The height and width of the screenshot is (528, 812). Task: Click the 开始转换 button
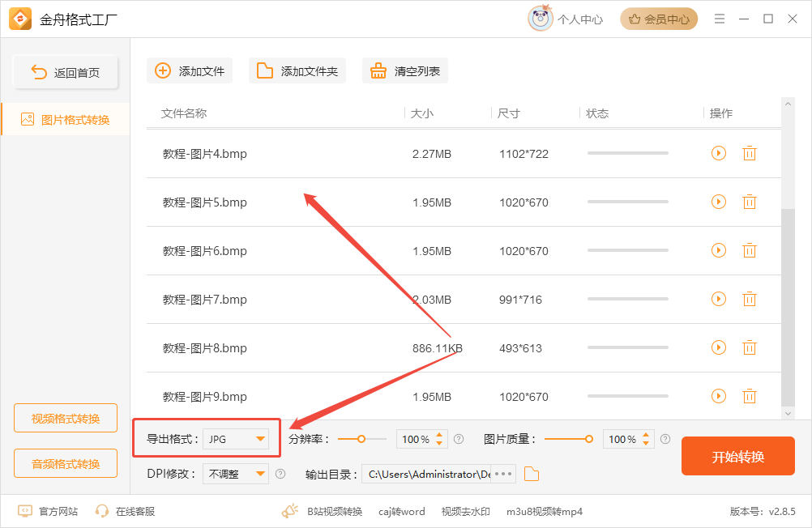tap(738, 456)
